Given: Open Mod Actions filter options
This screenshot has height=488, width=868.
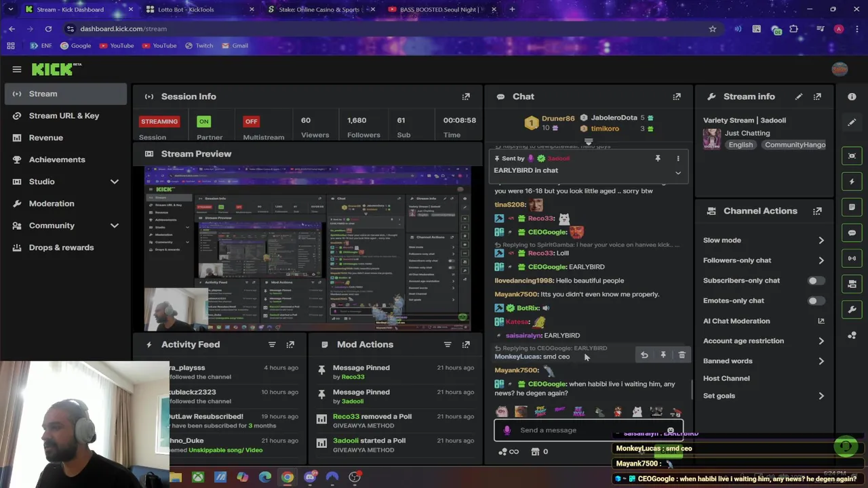Looking at the screenshot, I should (448, 344).
